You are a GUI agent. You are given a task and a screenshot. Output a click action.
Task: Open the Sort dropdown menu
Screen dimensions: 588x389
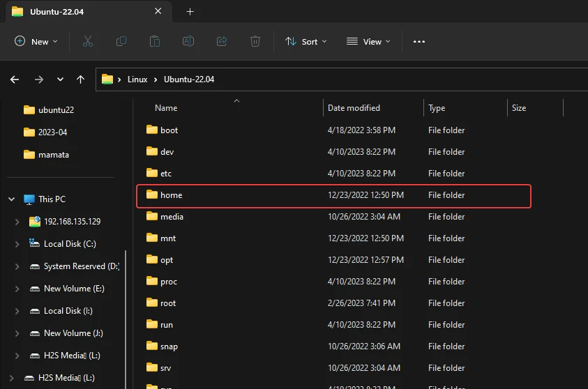pos(306,42)
